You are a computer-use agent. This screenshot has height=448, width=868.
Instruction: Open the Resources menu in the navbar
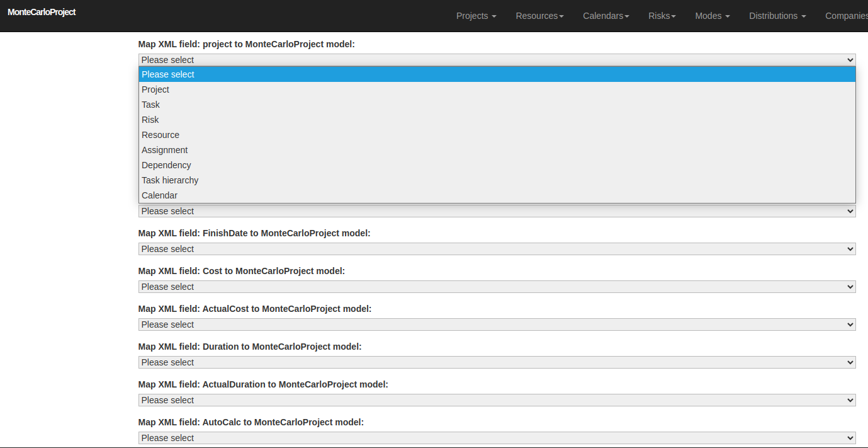[539, 16]
